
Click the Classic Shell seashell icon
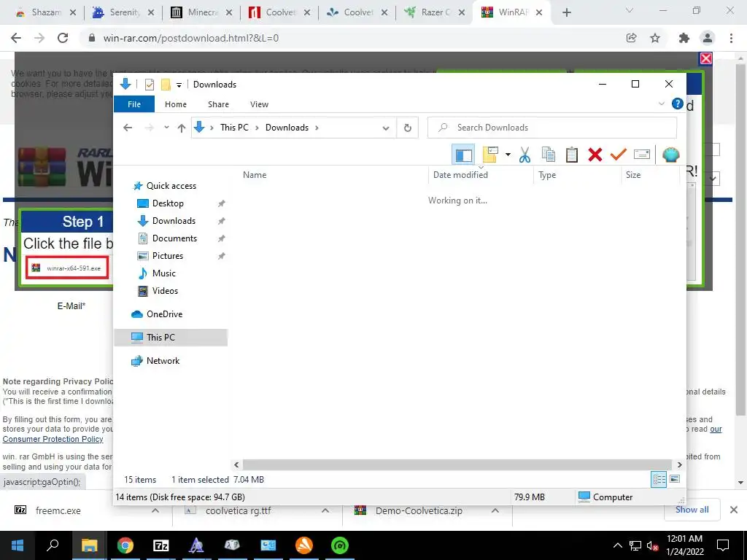coord(671,155)
